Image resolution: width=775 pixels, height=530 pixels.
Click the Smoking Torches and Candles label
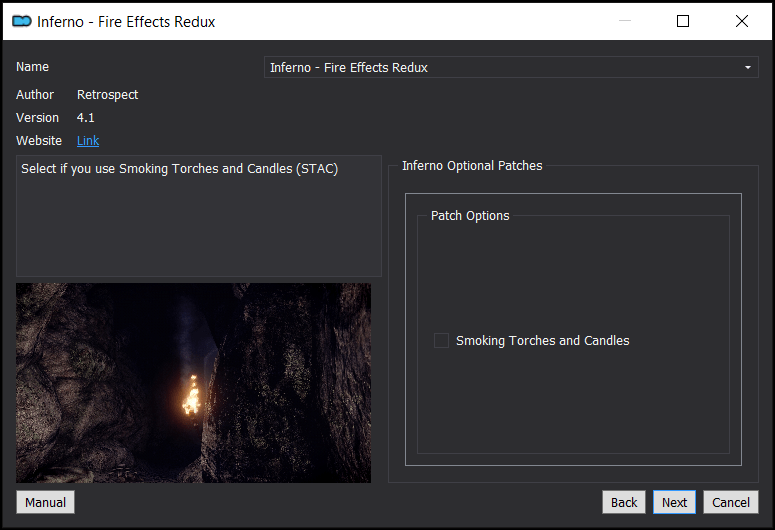[543, 341]
